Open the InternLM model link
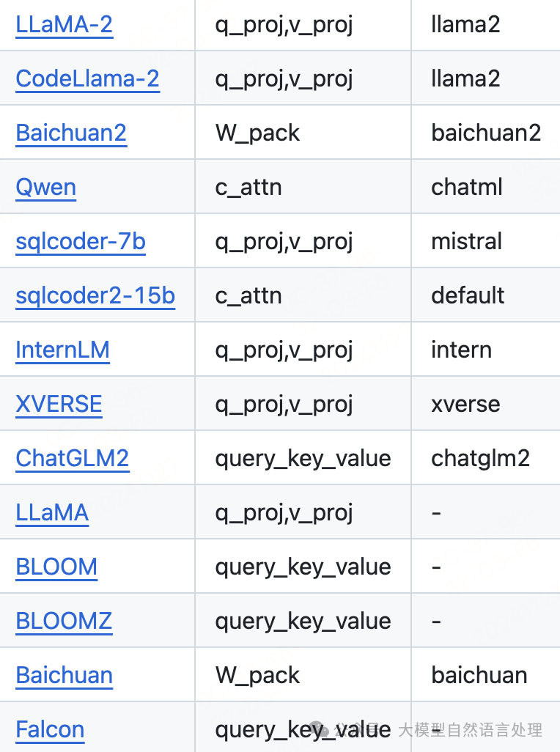 [62, 350]
